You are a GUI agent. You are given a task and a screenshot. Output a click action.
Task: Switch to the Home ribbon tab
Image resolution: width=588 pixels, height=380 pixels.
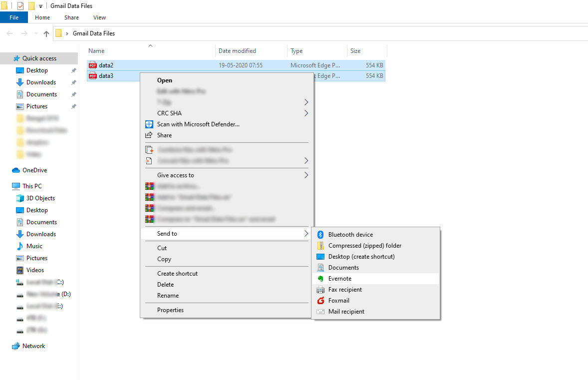[42, 17]
